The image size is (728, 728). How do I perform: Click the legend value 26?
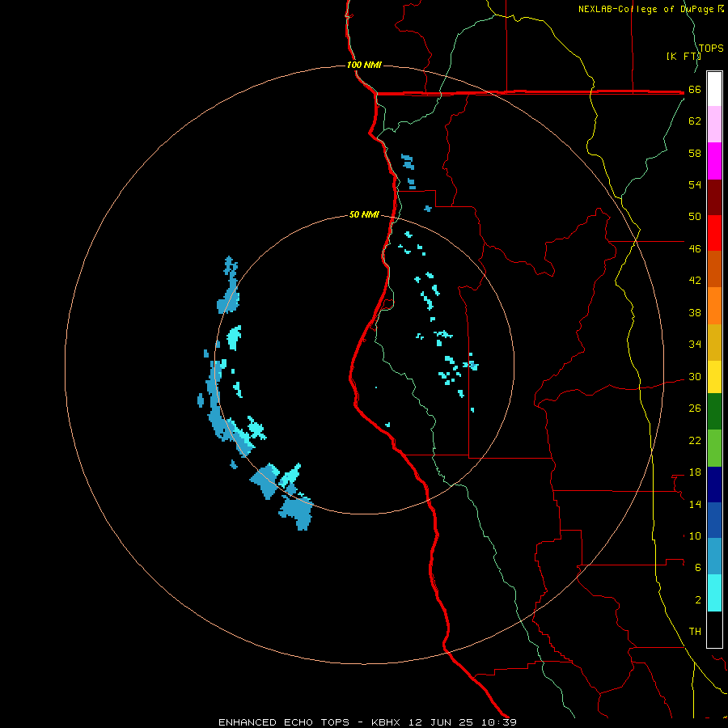coord(695,408)
